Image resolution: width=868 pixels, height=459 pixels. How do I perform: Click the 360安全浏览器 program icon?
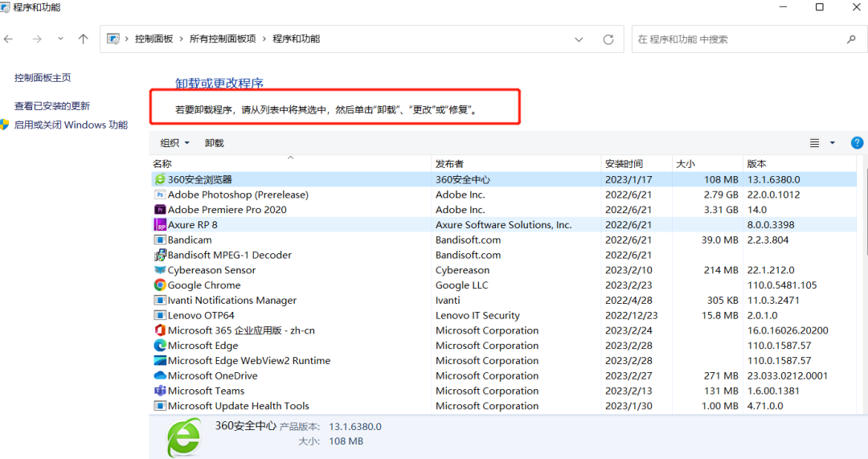pos(159,179)
